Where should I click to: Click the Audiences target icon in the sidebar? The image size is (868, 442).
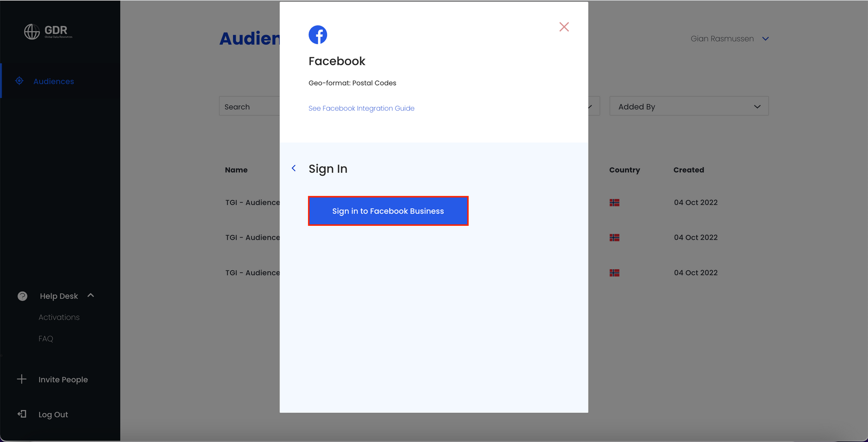[x=19, y=81]
